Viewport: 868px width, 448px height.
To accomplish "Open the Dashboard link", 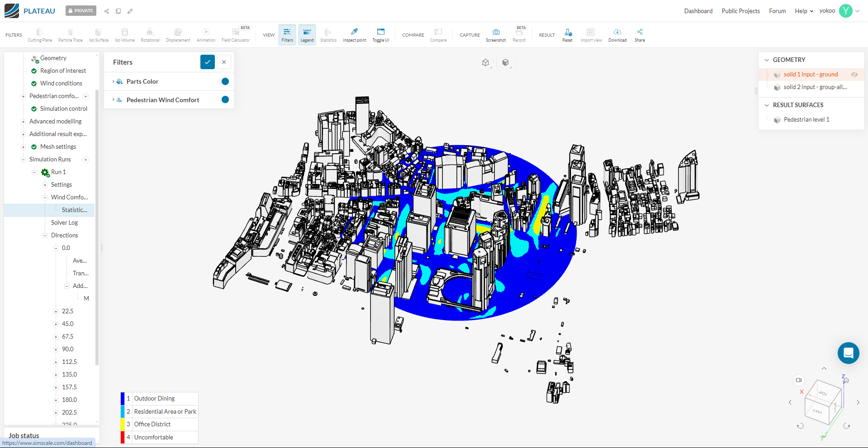I will pyautogui.click(x=698, y=11).
